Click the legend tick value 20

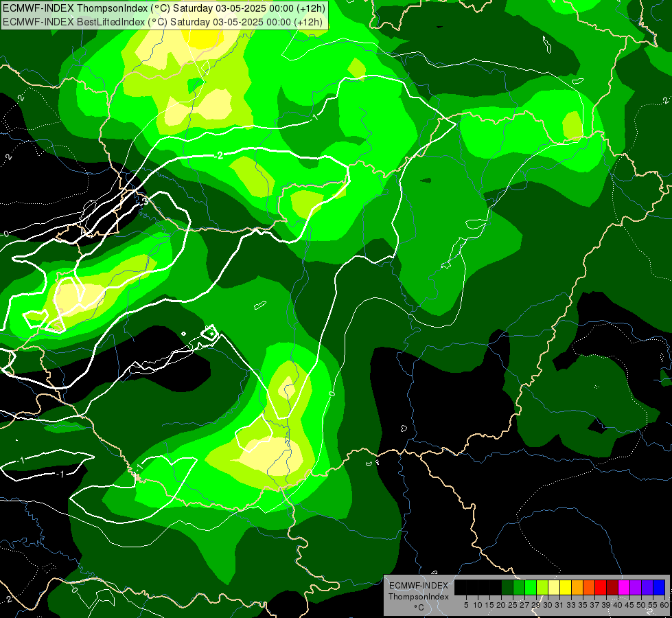click(501, 605)
